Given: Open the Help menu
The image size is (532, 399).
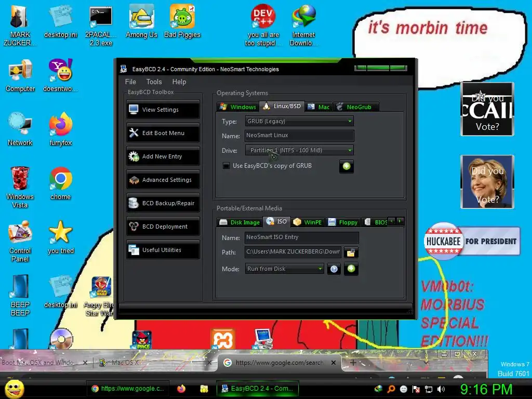Looking at the screenshot, I should click(179, 82).
